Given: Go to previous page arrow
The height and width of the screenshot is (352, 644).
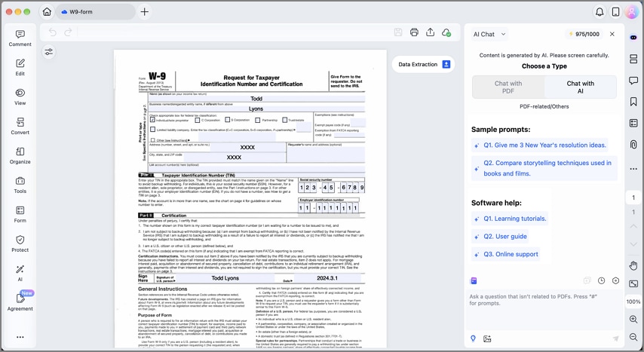Looking at the screenshot, I should (633, 226).
